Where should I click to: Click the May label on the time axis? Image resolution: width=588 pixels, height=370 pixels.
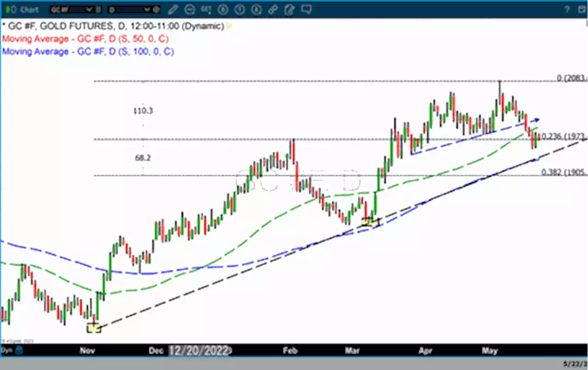[490, 351]
